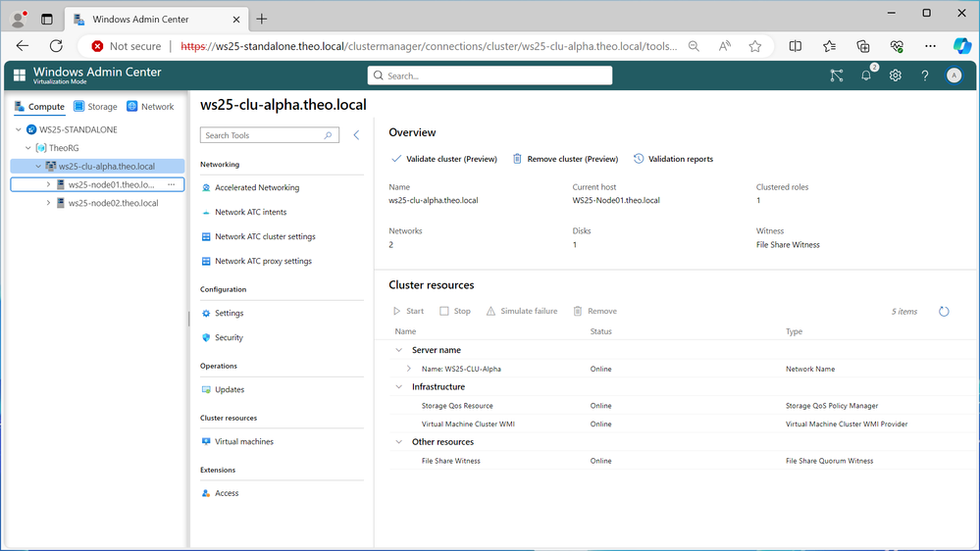Image resolution: width=980 pixels, height=551 pixels.
Task: Click the Stop resource button
Action: pyautogui.click(x=455, y=311)
